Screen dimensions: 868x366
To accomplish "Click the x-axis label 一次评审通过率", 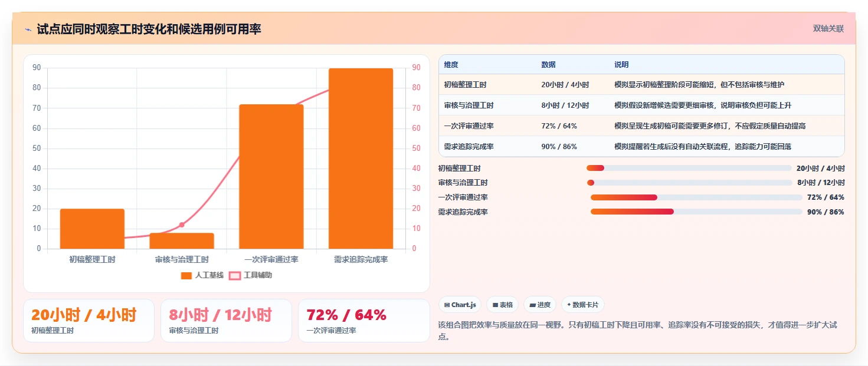I will click(271, 259).
